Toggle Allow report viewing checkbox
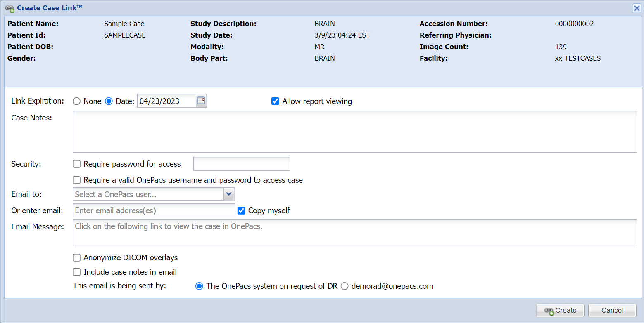The width and height of the screenshot is (644, 323). click(276, 101)
